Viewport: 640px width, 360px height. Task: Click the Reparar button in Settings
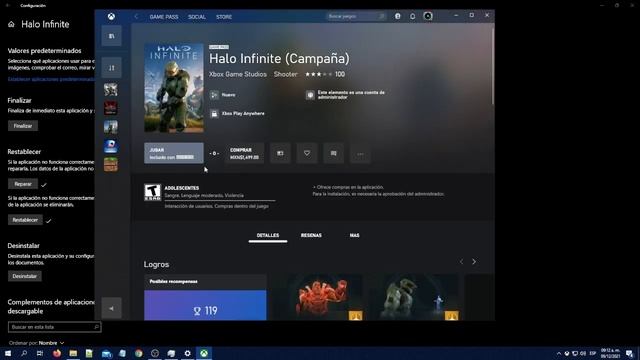(x=23, y=184)
